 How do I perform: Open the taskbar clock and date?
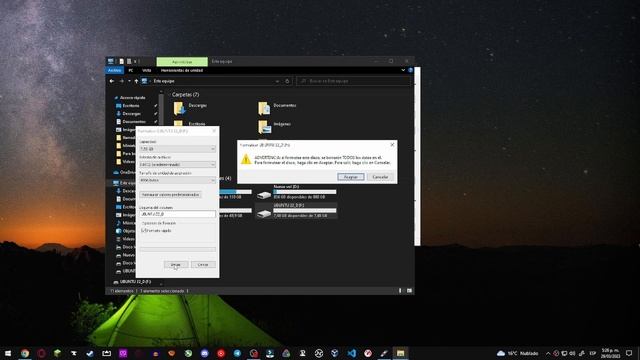click(610, 353)
